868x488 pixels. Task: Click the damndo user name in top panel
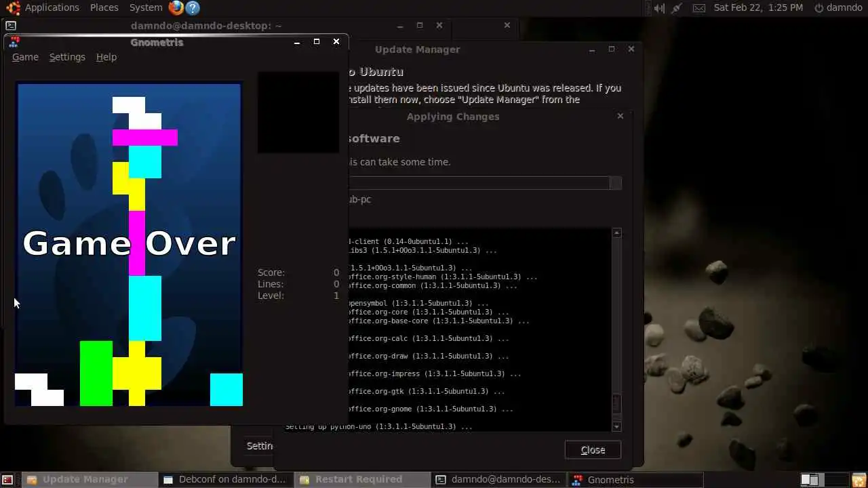pyautogui.click(x=844, y=7)
